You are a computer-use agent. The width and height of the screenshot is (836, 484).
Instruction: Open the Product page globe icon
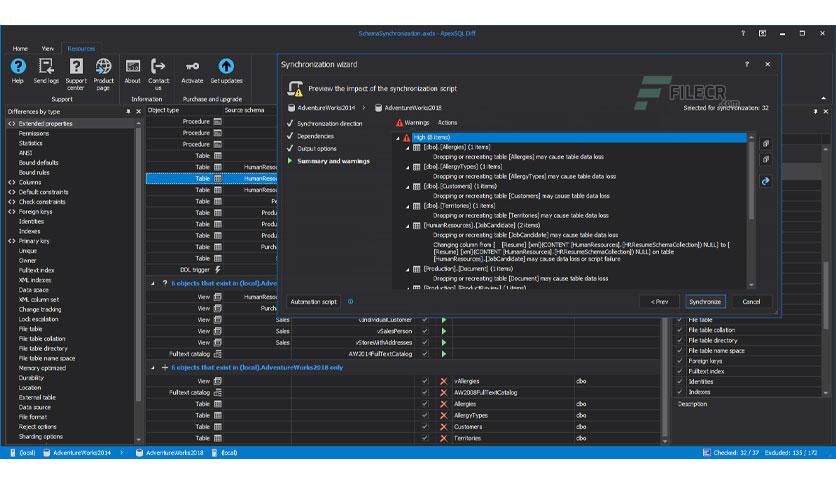[x=103, y=67]
